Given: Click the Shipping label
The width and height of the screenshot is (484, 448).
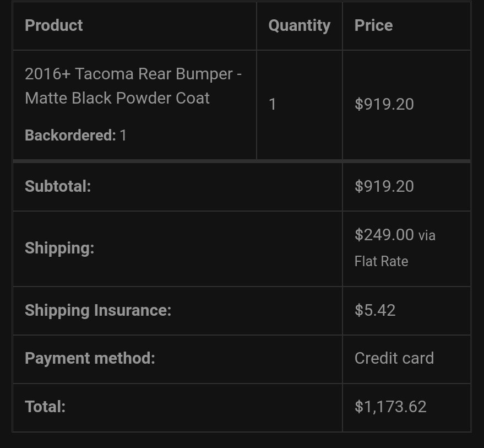Looking at the screenshot, I should pyautogui.click(x=59, y=249).
